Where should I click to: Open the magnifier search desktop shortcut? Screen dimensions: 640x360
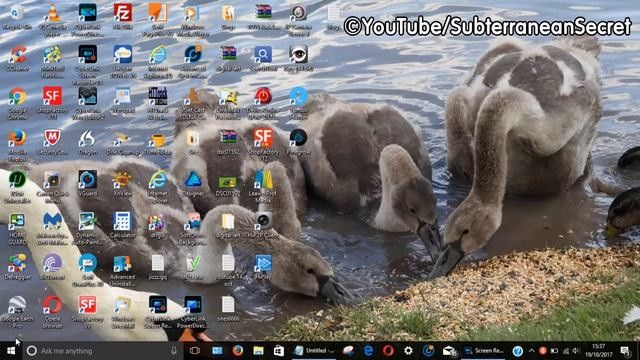(263, 58)
